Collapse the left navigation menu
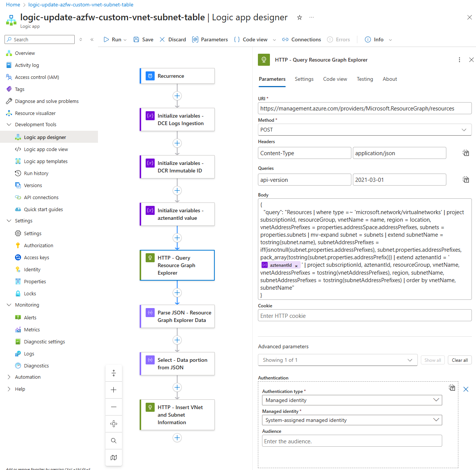 point(92,39)
